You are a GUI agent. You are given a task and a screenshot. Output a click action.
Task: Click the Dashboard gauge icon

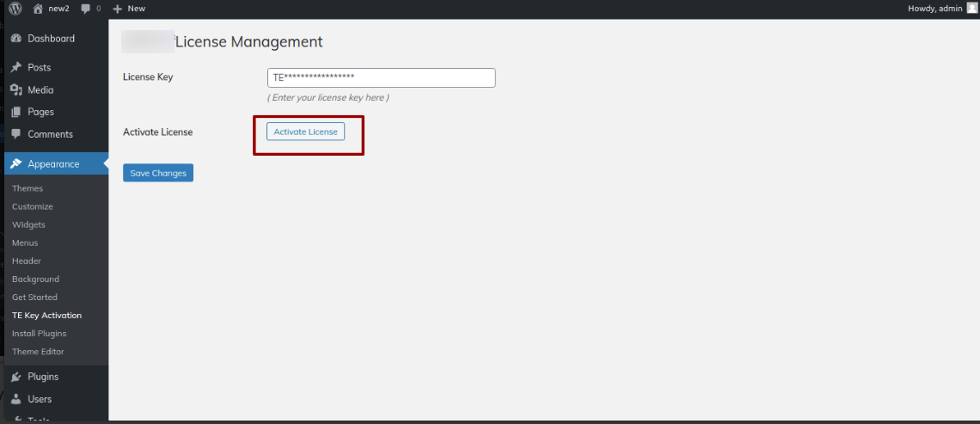[x=16, y=39]
